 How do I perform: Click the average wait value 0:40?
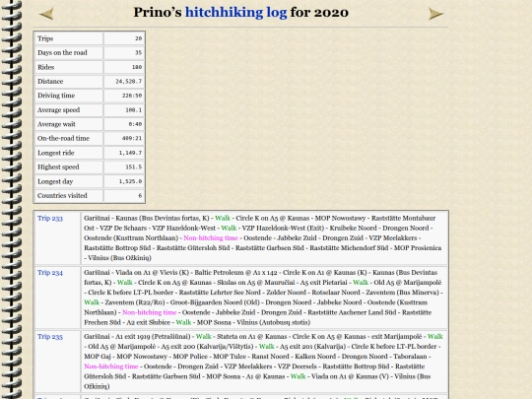(135, 124)
